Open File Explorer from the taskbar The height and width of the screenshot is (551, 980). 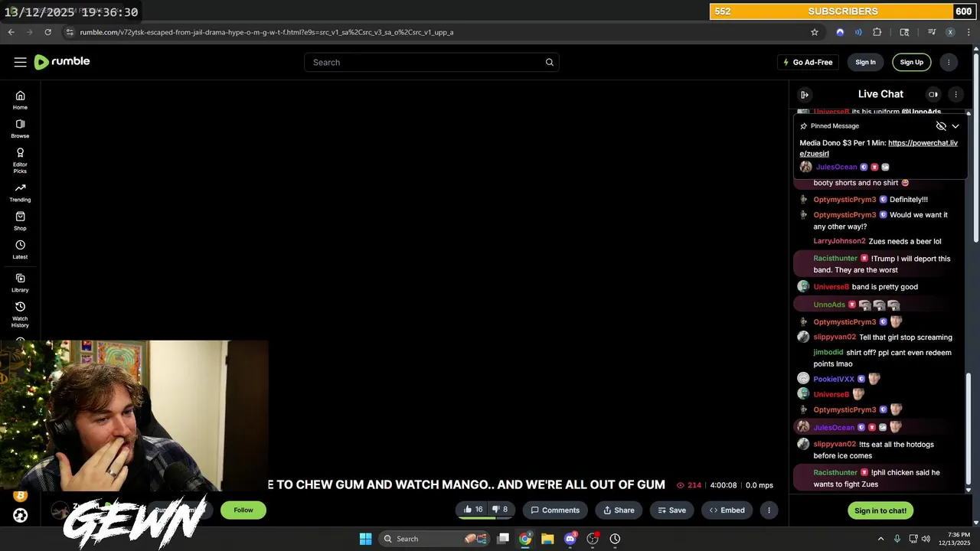pyautogui.click(x=547, y=539)
